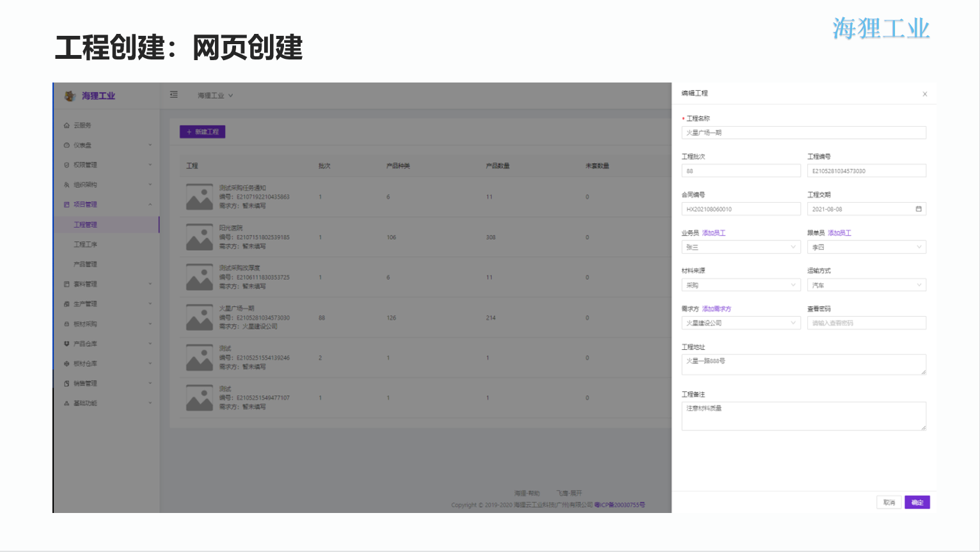Screen dimensions: 980x552
Task: Click the 板材采购 sidebar icon
Action: tap(67, 324)
